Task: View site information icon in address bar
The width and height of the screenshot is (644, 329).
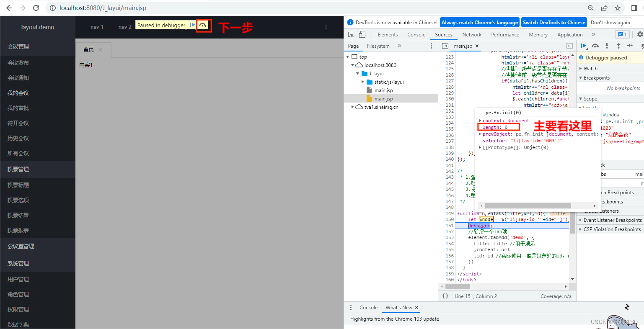Action: pyautogui.click(x=53, y=8)
